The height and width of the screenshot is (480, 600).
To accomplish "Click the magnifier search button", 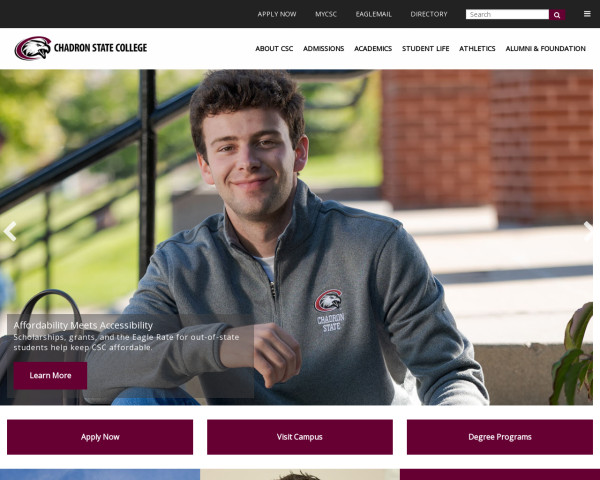I will pos(557,15).
